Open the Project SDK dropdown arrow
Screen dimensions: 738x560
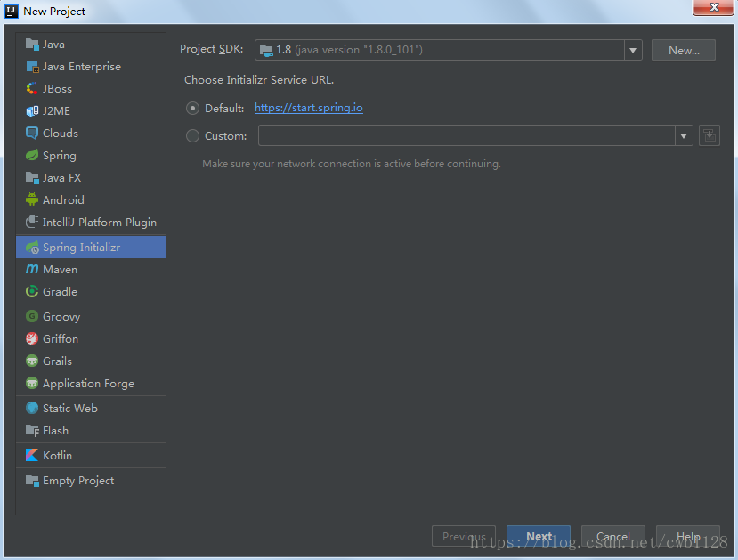click(x=633, y=50)
